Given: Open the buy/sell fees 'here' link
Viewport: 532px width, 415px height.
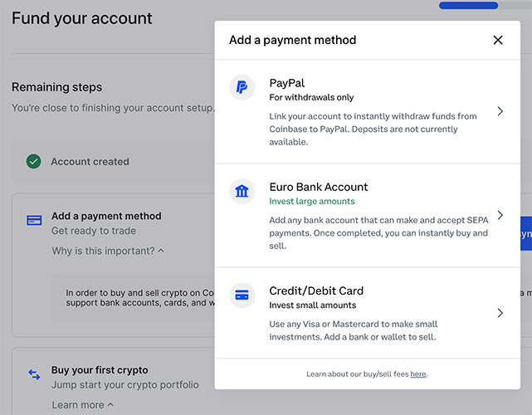Looking at the screenshot, I should pos(417,374).
